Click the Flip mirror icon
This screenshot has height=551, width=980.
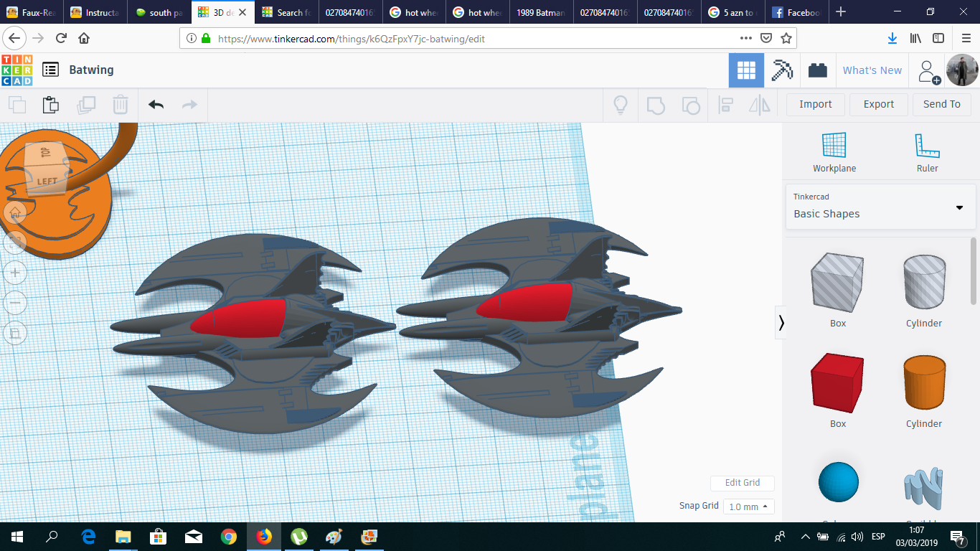click(760, 105)
